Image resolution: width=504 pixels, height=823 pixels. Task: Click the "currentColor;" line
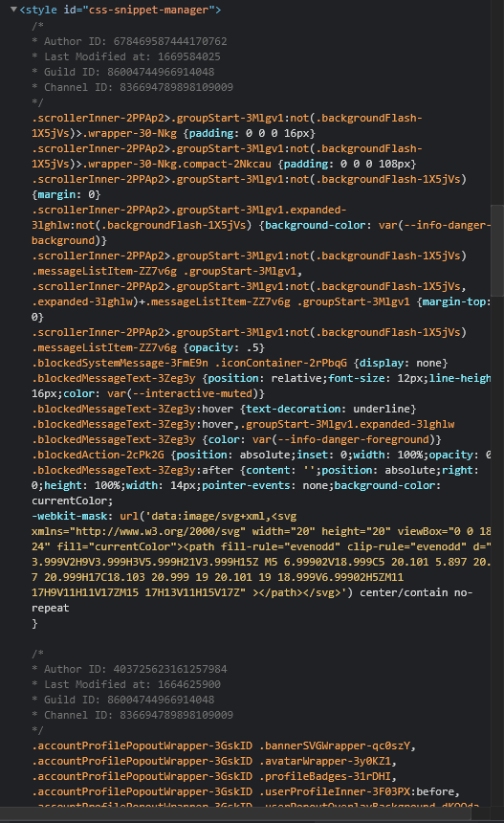tap(72, 500)
